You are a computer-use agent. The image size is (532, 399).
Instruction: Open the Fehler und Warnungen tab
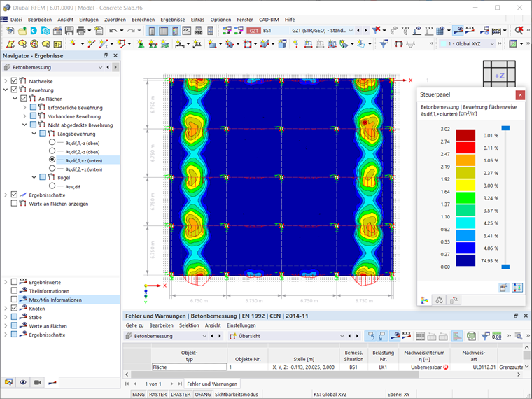(211, 384)
